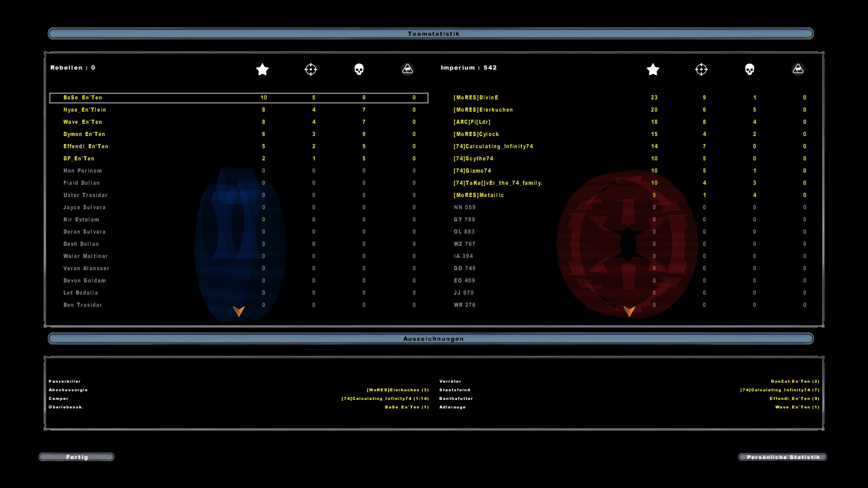Click Banthafutter winner Effendi_En'Ten (9)
Screen dimensions: 868x488
[795, 399]
